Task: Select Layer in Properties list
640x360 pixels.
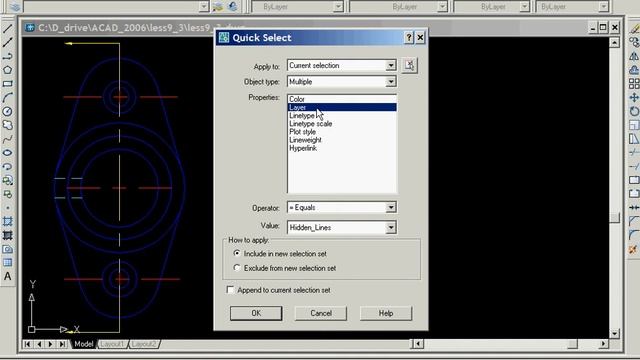Action: [x=342, y=107]
